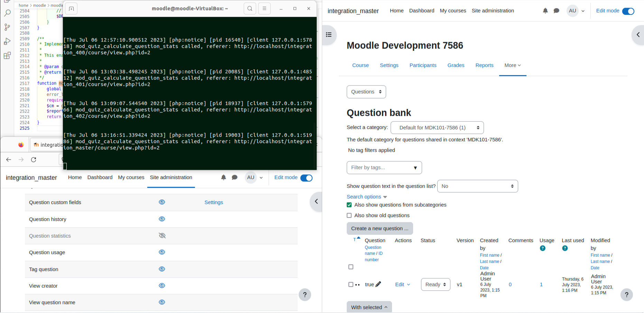Open Usage count link for question true
Viewport: 644px width, 313px height.
tap(541, 285)
